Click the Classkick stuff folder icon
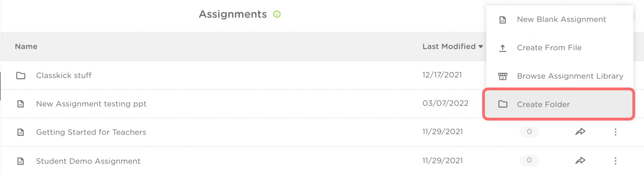The width and height of the screenshot is (644, 175). [x=21, y=76]
